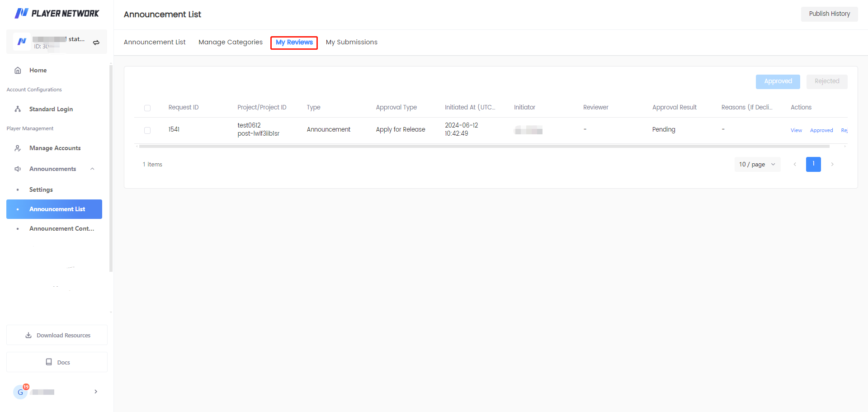The height and width of the screenshot is (412, 868).
Task: Open the Manage Categories tab
Action: click(230, 43)
